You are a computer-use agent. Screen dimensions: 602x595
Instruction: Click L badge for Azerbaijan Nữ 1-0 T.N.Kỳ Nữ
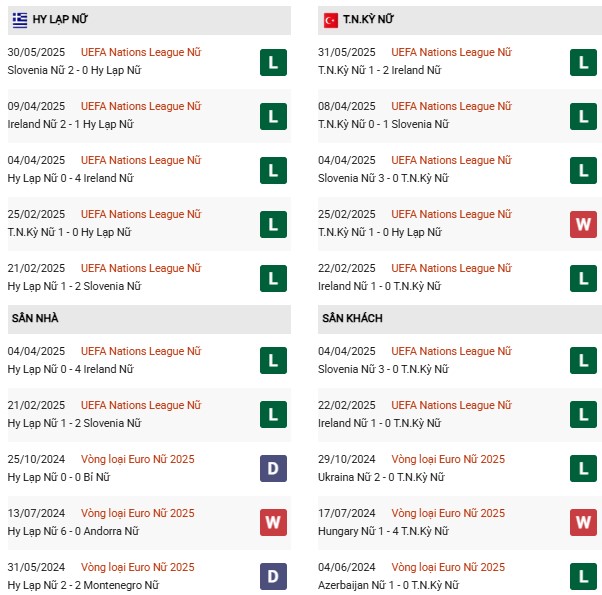click(x=583, y=576)
